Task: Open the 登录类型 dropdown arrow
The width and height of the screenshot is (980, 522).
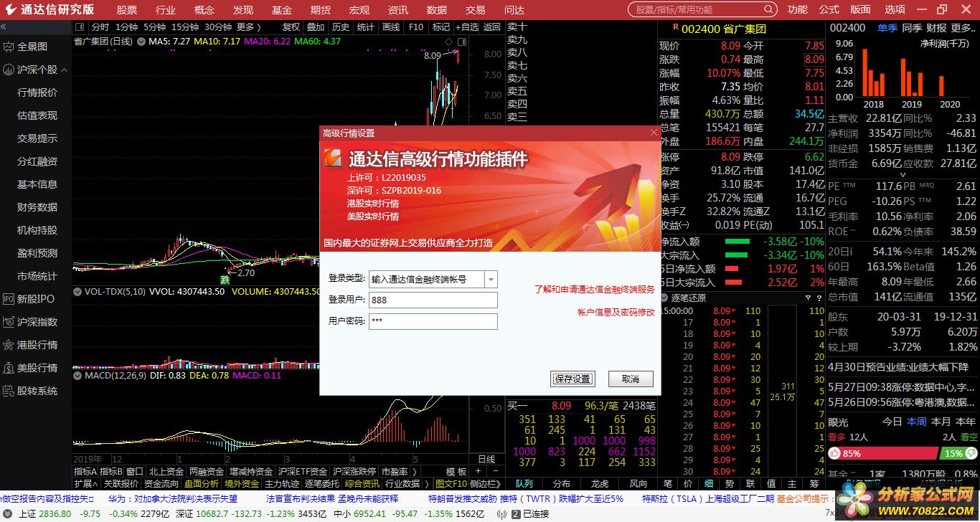Action: 491,279
